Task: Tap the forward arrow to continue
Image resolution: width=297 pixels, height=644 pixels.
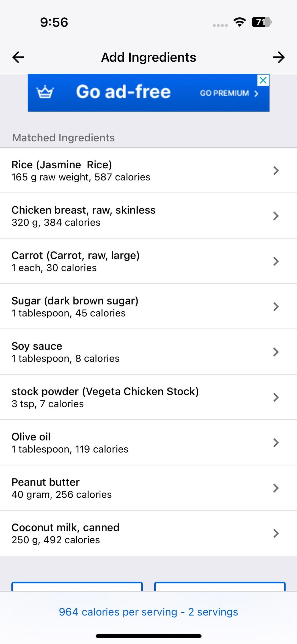Action: pyautogui.click(x=279, y=57)
